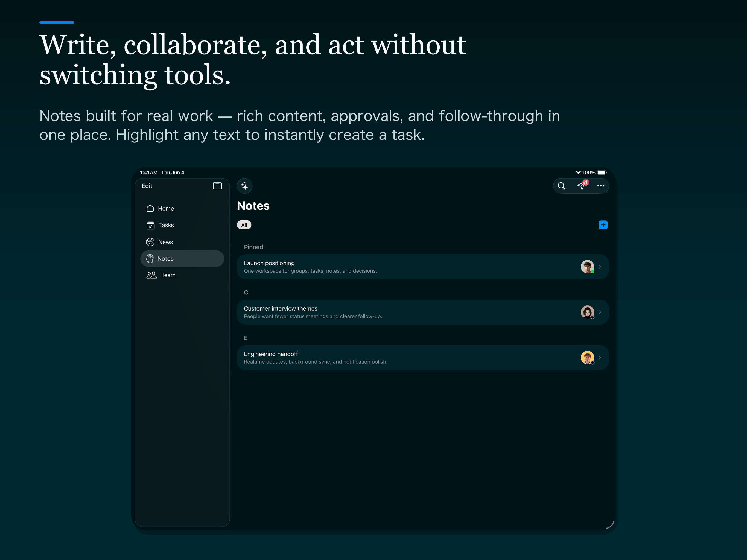
Task: Open notifications paper plane icon
Action: [x=581, y=186]
